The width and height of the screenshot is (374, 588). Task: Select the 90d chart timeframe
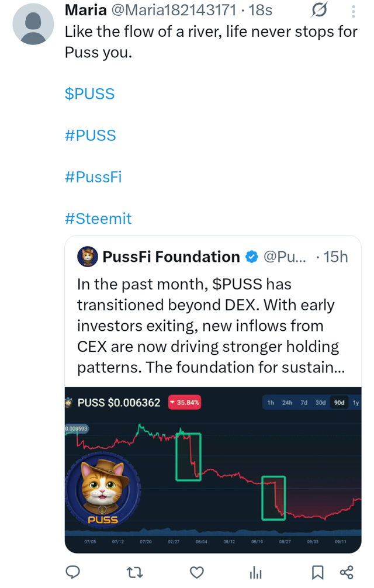(x=339, y=403)
